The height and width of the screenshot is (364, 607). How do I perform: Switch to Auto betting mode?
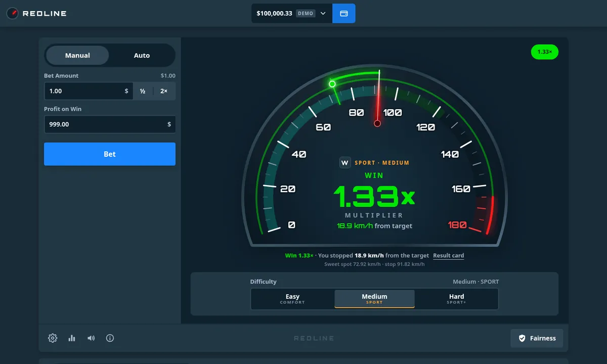click(x=142, y=56)
